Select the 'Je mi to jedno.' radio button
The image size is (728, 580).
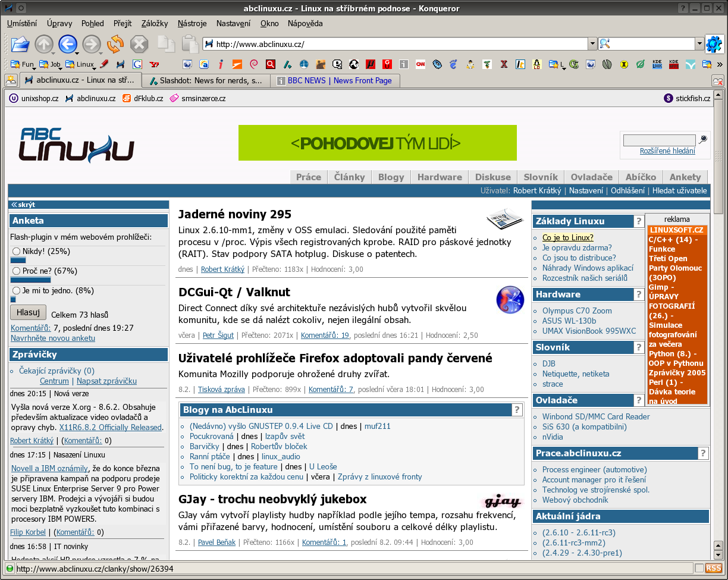point(17,290)
